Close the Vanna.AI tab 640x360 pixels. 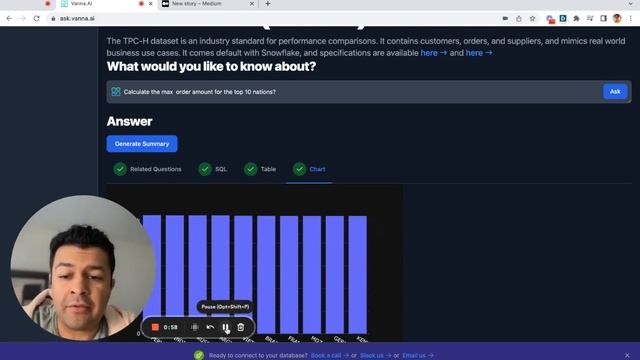pos(151,4)
